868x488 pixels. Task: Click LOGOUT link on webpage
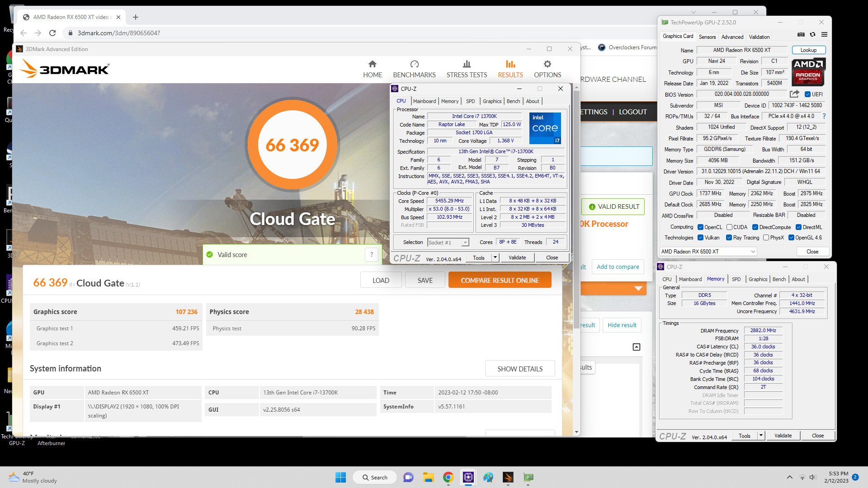point(632,112)
